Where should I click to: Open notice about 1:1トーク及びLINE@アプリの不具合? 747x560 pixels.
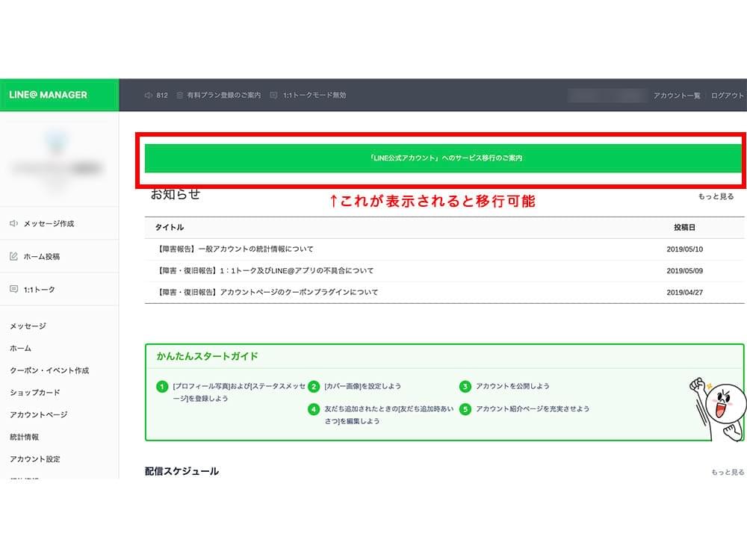pyautogui.click(x=265, y=270)
